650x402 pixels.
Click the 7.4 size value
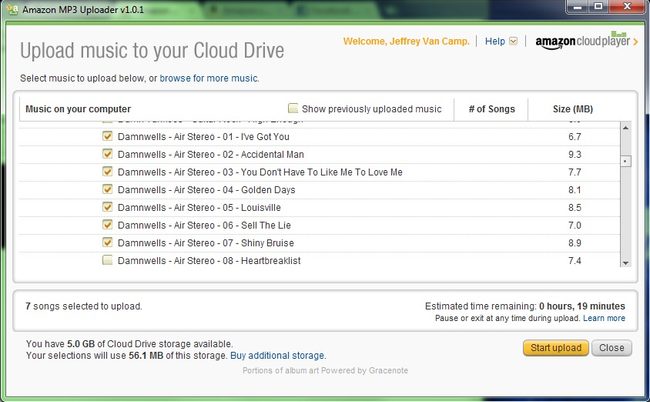tap(575, 261)
